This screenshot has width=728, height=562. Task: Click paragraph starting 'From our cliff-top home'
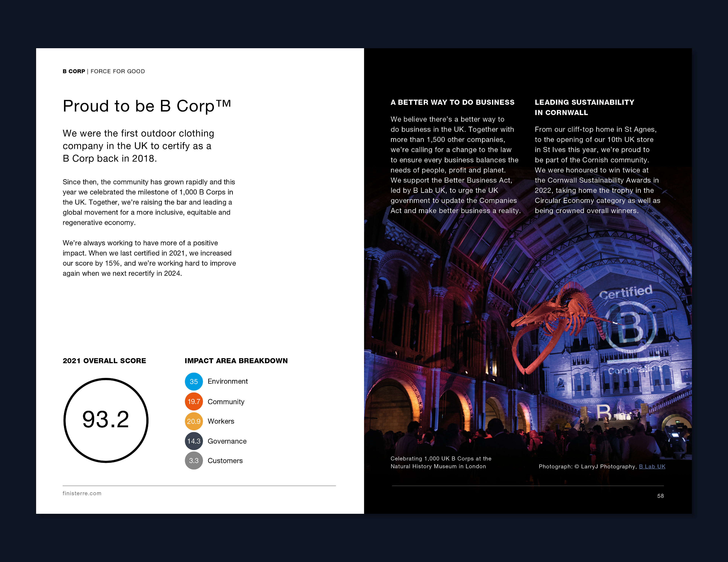click(x=597, y=170)
